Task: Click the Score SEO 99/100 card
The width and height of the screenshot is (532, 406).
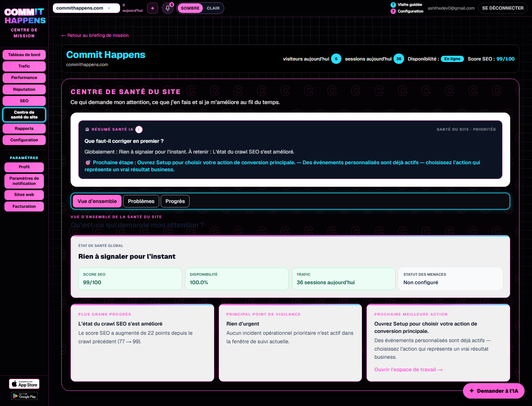Action: 130,279
